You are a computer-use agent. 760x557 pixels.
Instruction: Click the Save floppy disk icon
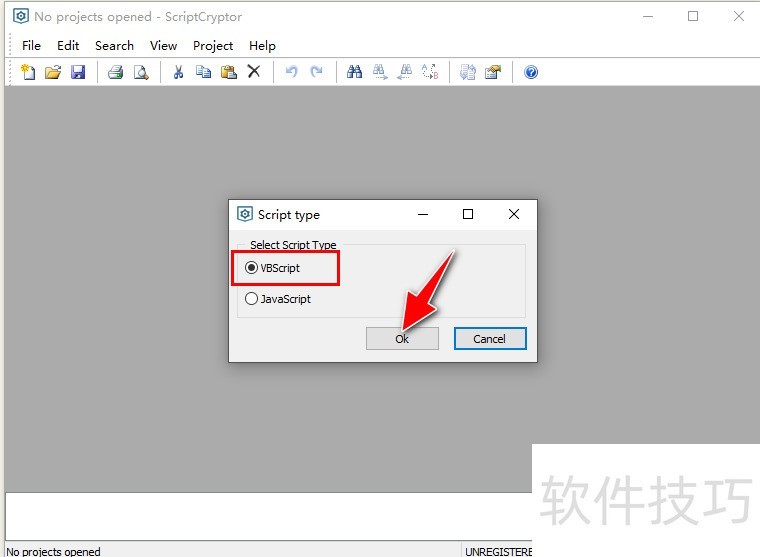pyautogui.click(x=78, y=72)
